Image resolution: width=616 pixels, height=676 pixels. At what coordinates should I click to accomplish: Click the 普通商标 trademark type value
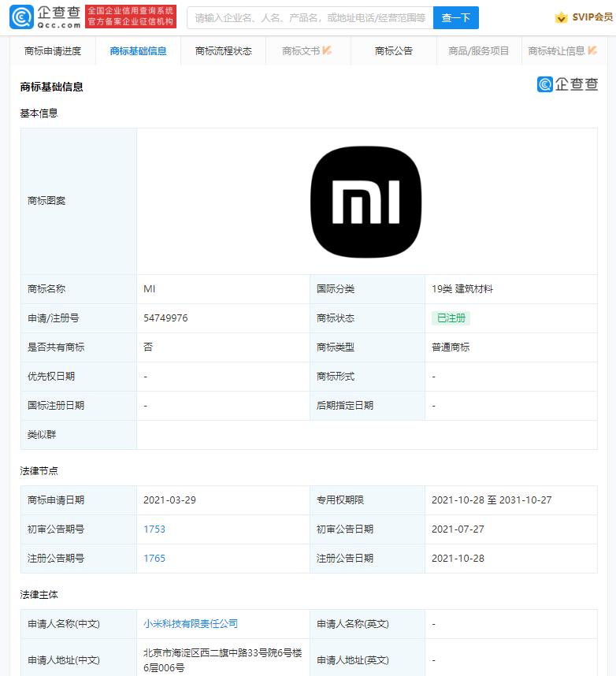pos(451,347)
